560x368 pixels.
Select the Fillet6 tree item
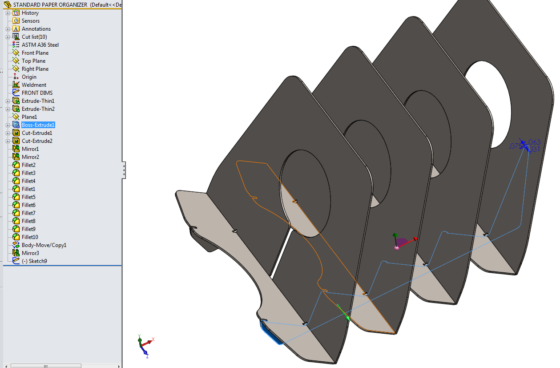click(24, 205)
